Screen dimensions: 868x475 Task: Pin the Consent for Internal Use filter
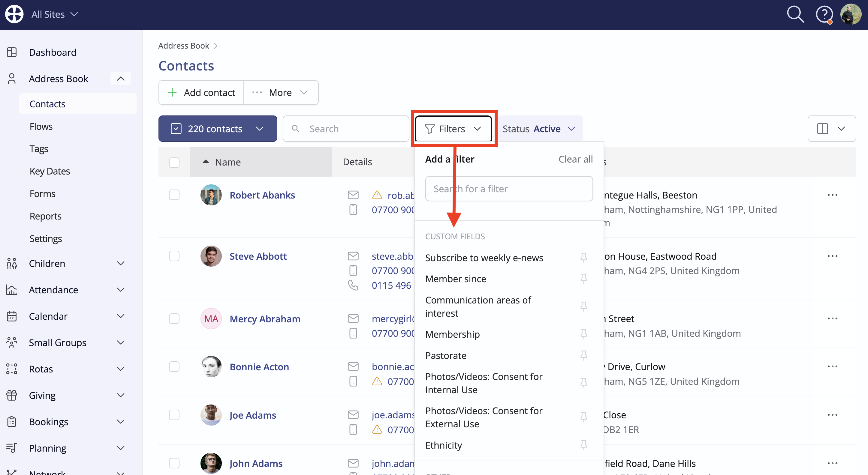(x=583, y=383)
